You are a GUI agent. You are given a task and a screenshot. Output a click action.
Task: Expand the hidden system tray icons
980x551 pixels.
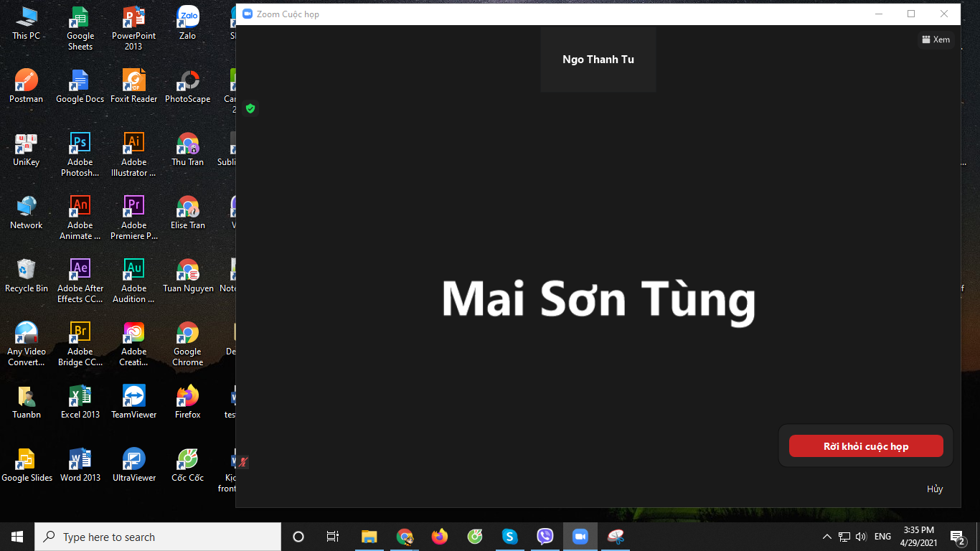point(826,537)
